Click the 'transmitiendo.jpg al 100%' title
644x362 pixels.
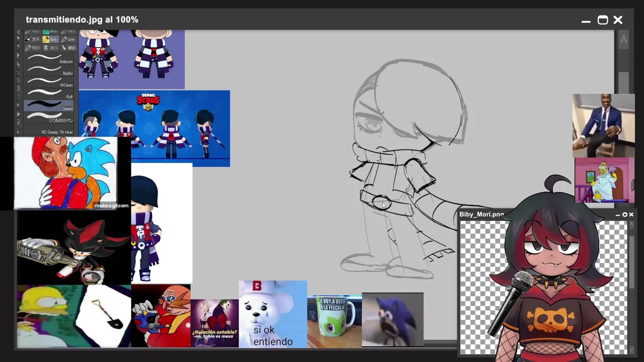(x=82, y=20)
